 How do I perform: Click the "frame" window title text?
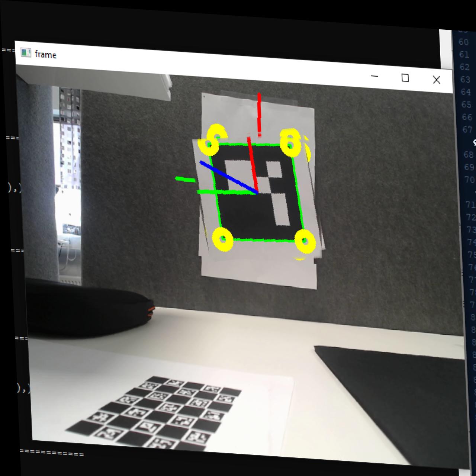point(45,55)
